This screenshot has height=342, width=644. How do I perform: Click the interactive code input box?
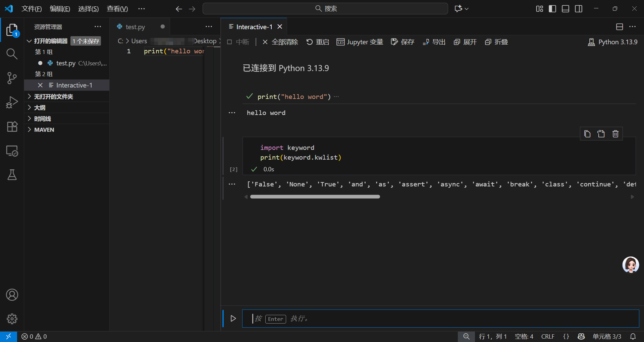439,318
